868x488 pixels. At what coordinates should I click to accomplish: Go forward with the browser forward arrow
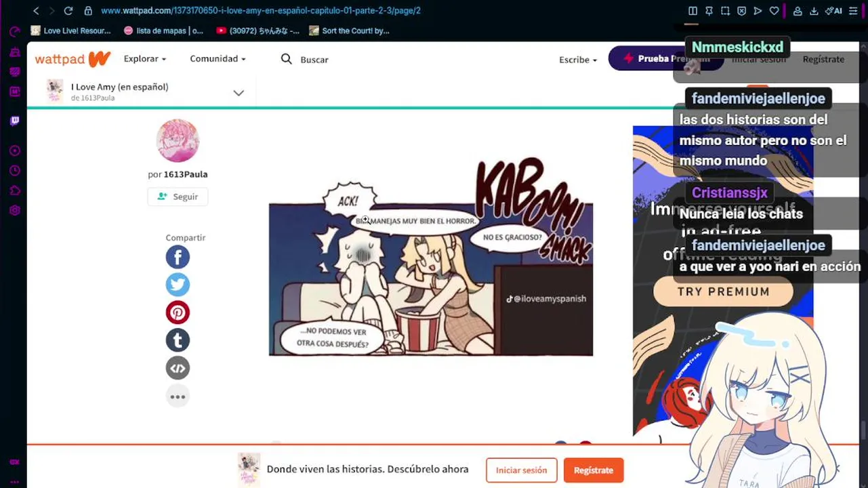pyautogui.click(x=51, y=11)
